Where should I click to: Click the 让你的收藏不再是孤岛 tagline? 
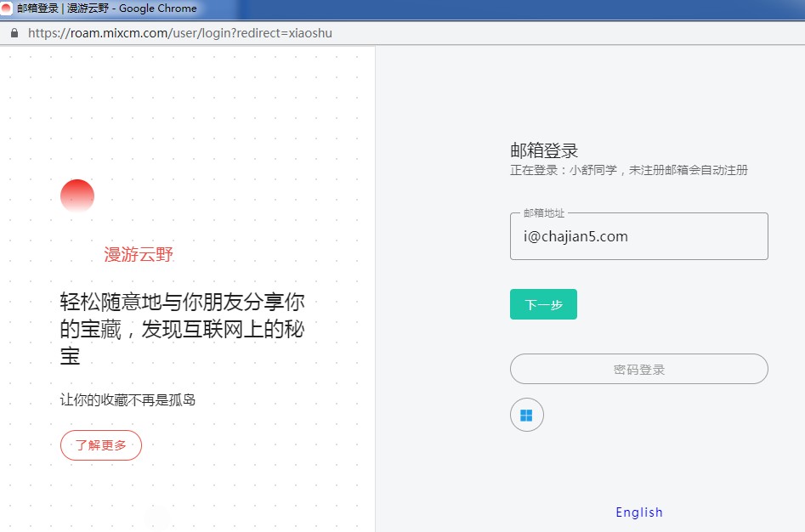point(128,399)
